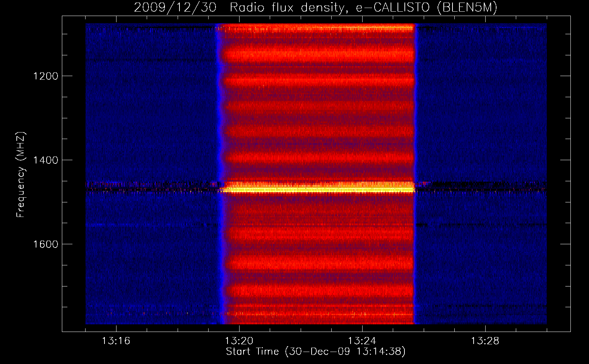Click the '1600' frequency tick label

(46, 244)
